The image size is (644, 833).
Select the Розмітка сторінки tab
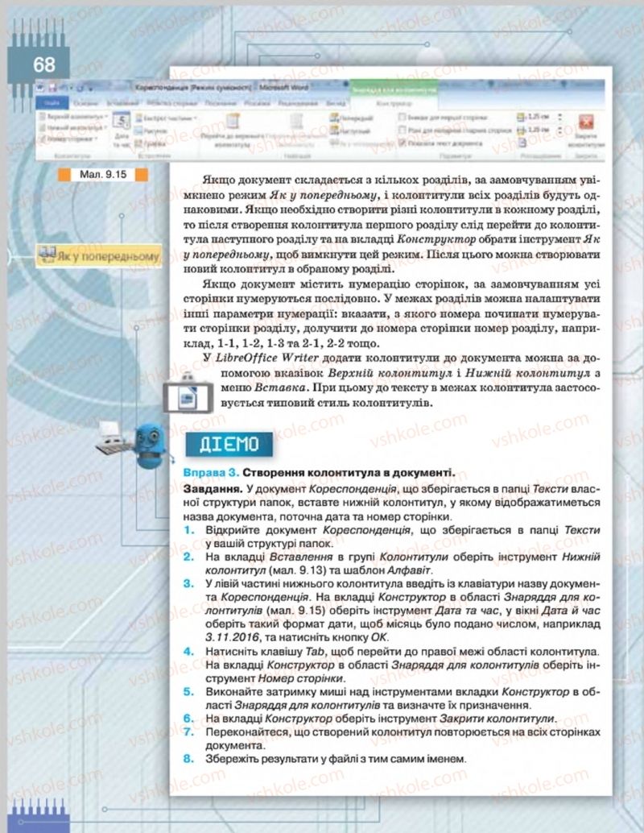point(172,102)
